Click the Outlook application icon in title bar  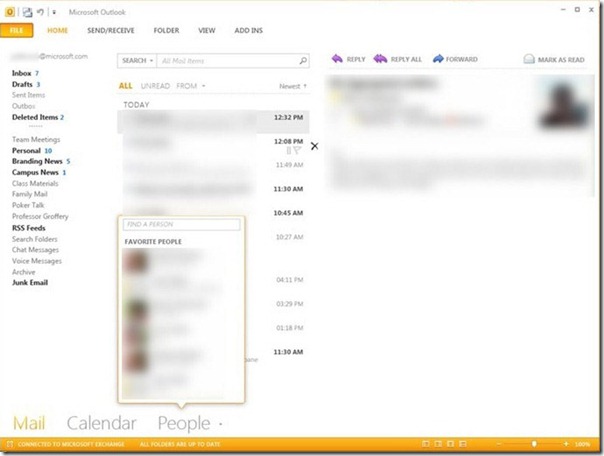[10, 12]
